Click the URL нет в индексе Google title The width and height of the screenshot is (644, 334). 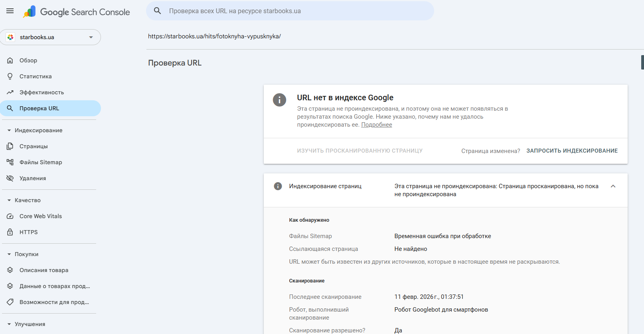click(x=345, y=97)
